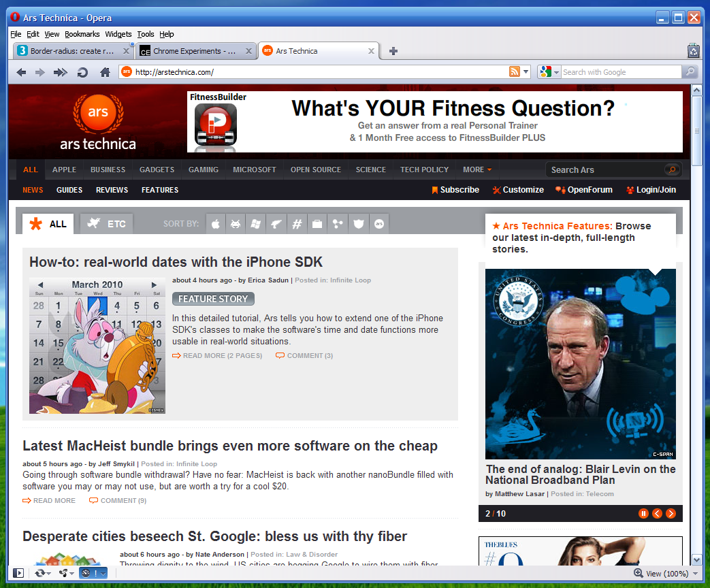Open the Bookmarks menu
710x588 pixels.
coord(82,34)
